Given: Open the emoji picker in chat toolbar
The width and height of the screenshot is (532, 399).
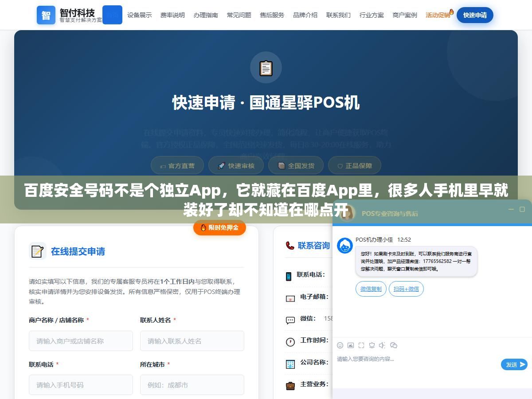Looking at the screenshot, I should tap(340, 345).
